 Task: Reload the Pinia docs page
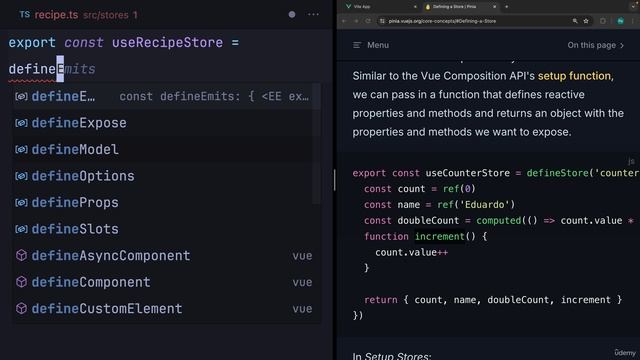[x=368, y=21]
